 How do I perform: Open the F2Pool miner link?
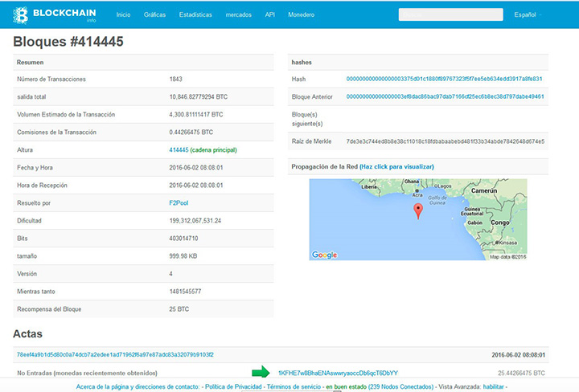179,202
